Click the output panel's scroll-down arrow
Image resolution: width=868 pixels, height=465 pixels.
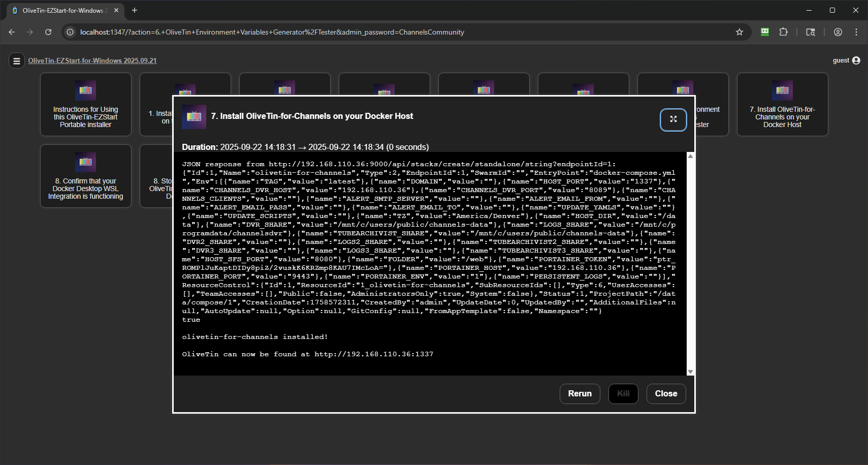pos(690,371)
